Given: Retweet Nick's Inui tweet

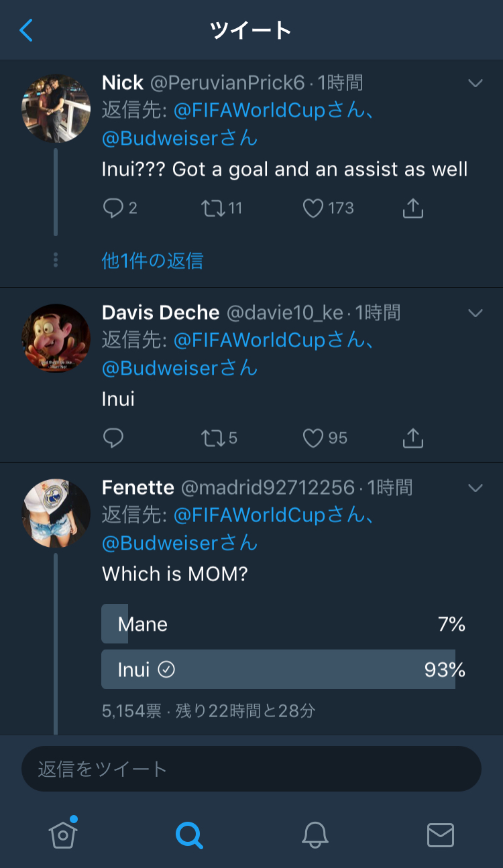Looking at the screenshot, I should click(213, 208).
